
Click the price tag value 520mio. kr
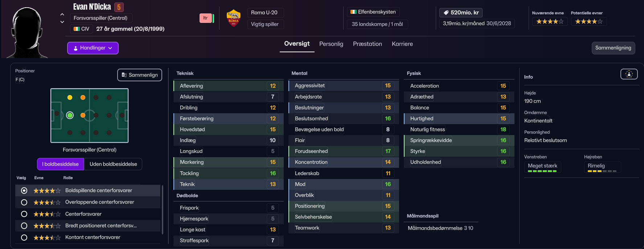pyautogui.click(x=464, y=13)
